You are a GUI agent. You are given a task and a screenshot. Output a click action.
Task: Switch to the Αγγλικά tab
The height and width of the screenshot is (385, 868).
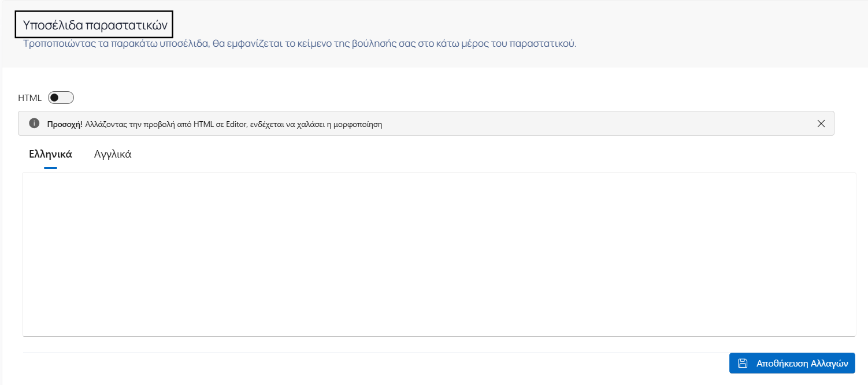(x=113, y=155)
